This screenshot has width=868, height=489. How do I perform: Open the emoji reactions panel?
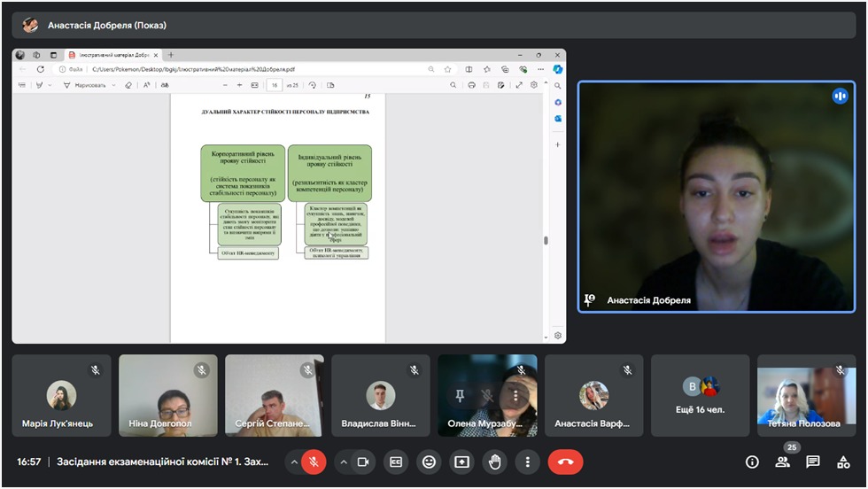[x=430, y=462]
